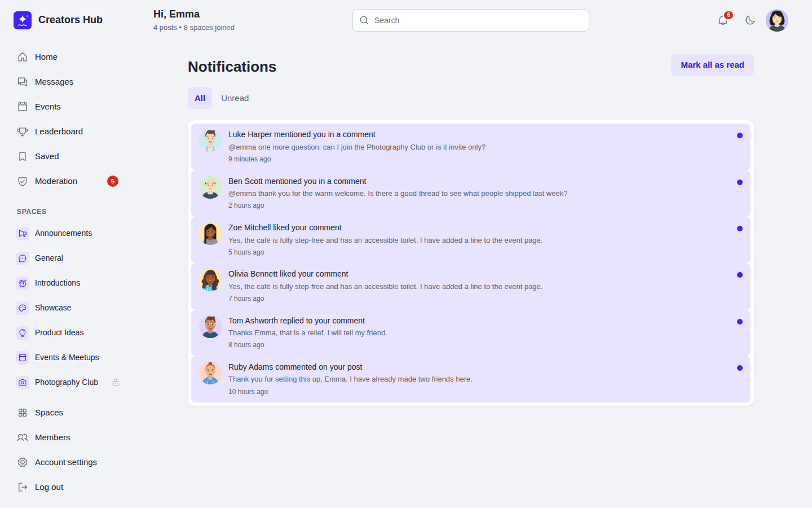Open the Events & Meetups icon
Viewport: 812px width, 508px height.
(23, 357)
